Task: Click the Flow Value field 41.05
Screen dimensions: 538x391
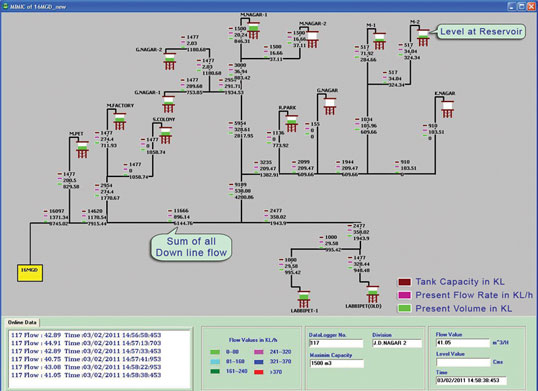Action: click(463, 343)
